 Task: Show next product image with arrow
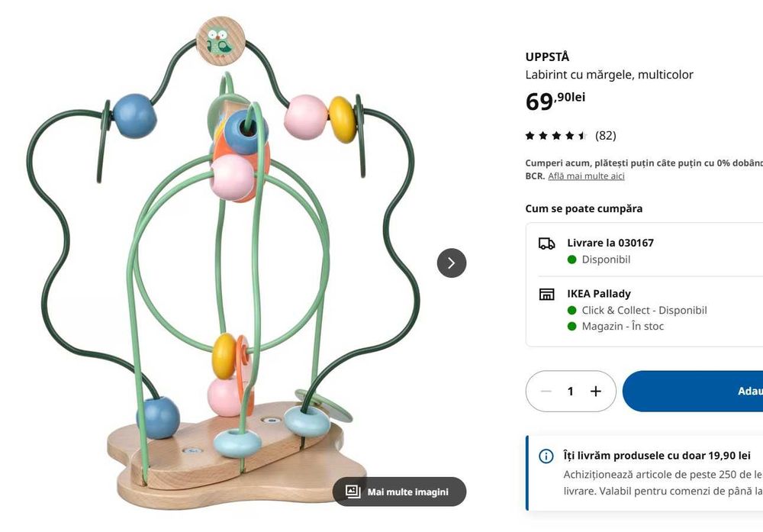(x=452, y=263)
